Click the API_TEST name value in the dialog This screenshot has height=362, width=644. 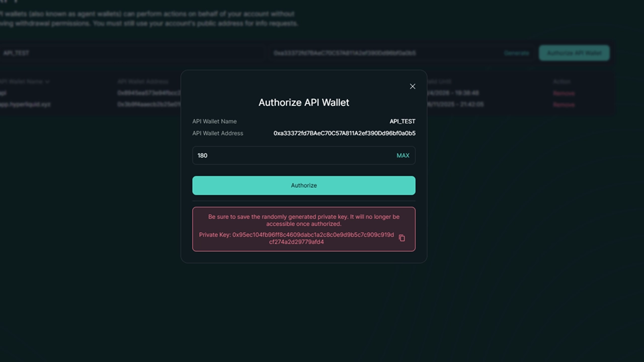[x=402, y=121]
